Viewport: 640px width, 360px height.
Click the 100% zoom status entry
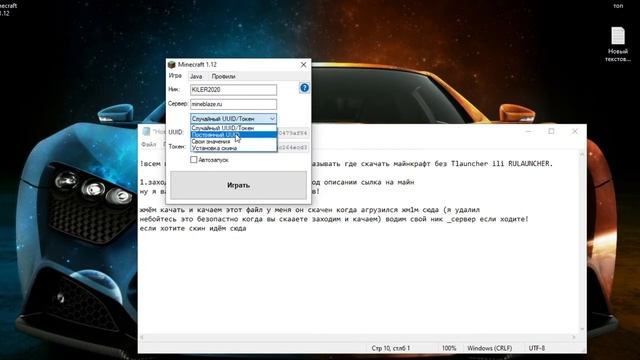point(449,348)
